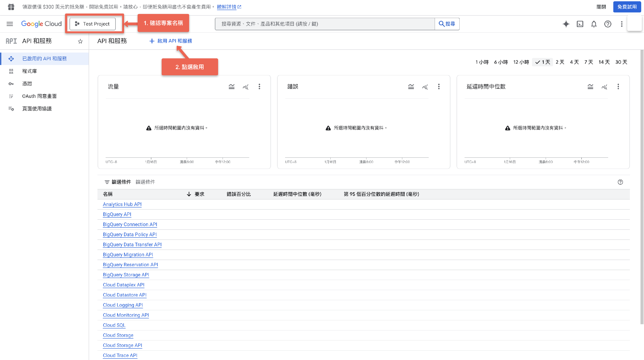Screen dimensions: 644x360
Task: Open the BigQuery API link
Action: click(117, 214)
